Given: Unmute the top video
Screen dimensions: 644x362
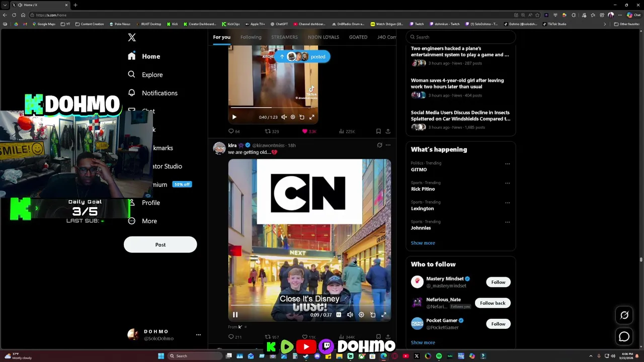Looking at the screenshot, I should 284,117.
